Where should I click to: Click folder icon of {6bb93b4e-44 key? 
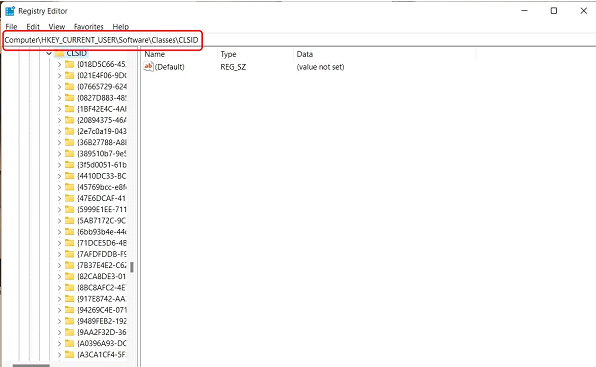pyautogui.click(x=70, y=232)
